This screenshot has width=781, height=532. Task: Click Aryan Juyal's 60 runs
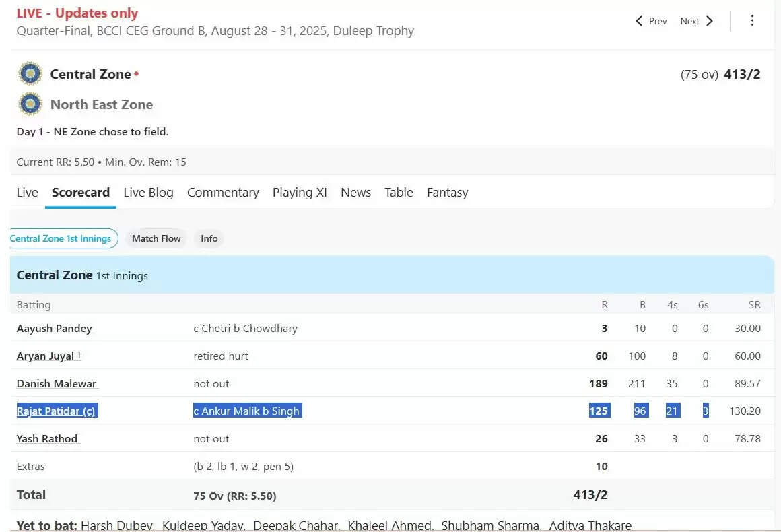coord(601,356)
